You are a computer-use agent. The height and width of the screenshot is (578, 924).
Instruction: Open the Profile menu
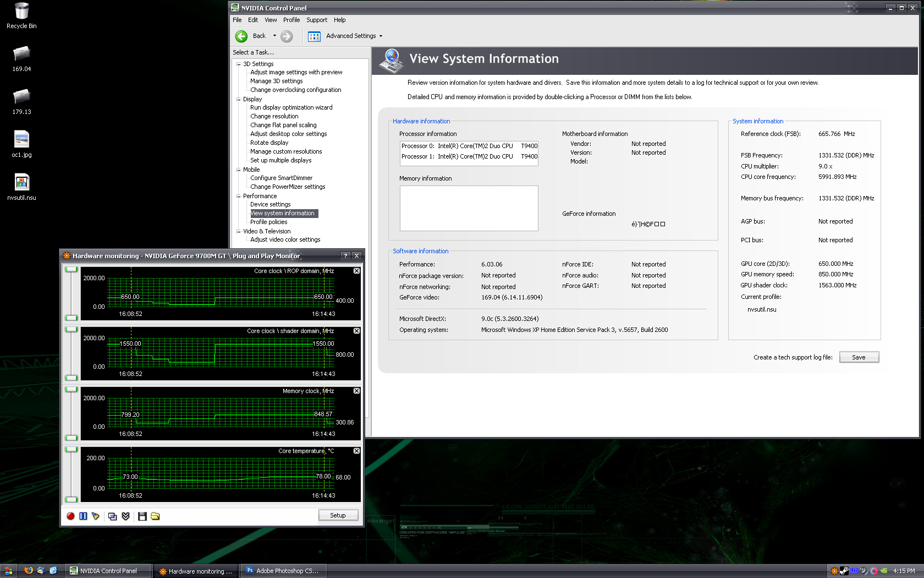coord(291,20)
